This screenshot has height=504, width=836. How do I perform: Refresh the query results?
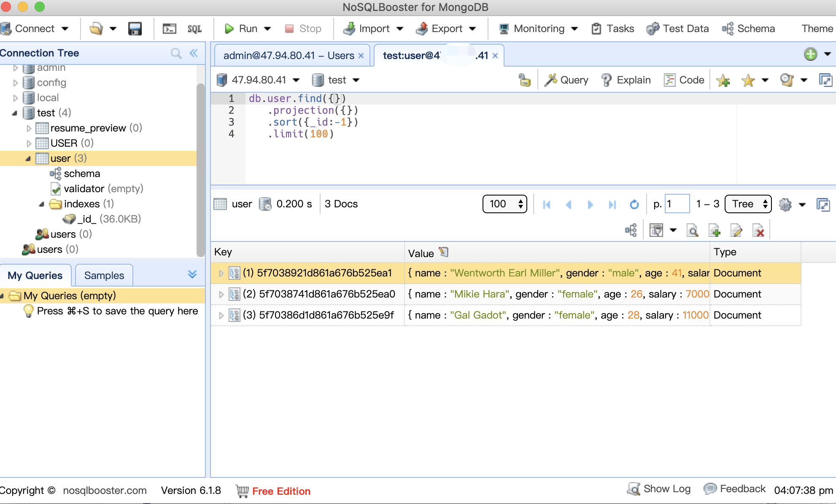(634, 204)
